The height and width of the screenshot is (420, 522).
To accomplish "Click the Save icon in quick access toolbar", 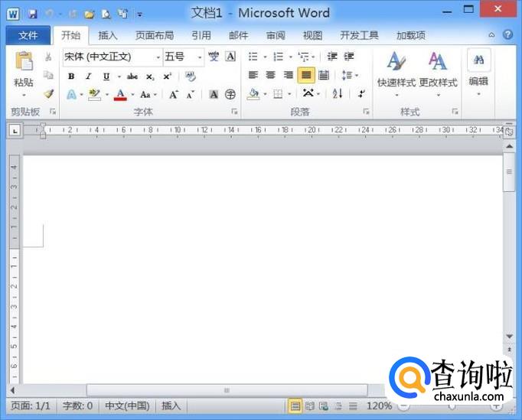I will pyautogui.click(x=33, y=14).
